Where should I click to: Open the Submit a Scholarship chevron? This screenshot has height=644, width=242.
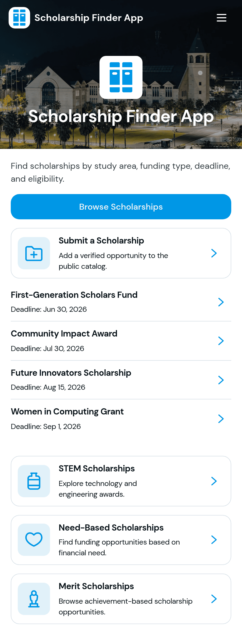click(x=214, y=253)
